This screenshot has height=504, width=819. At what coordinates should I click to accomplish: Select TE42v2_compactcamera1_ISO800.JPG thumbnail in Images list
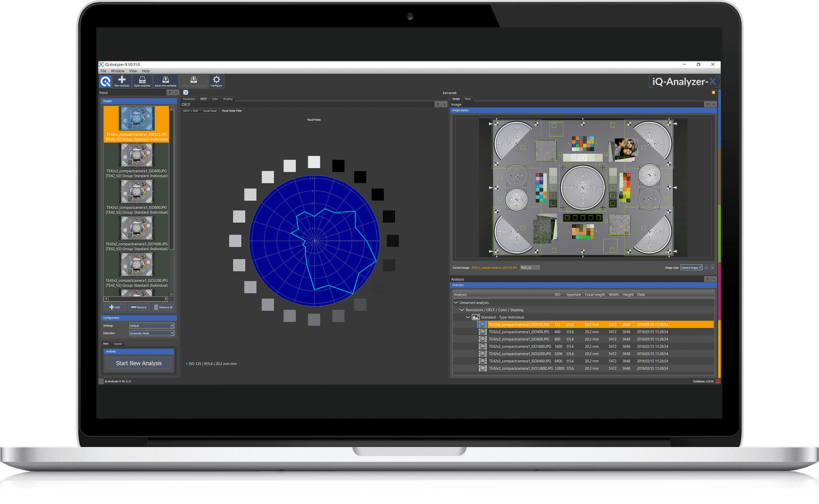click(x=136, y=198)
